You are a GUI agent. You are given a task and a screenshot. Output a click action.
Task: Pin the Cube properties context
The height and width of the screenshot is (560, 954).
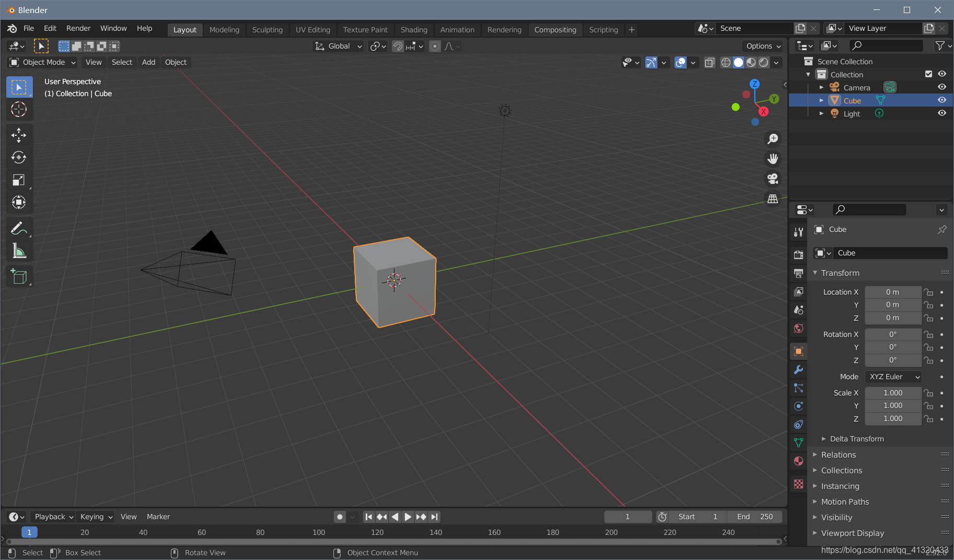tap(942, 229)
